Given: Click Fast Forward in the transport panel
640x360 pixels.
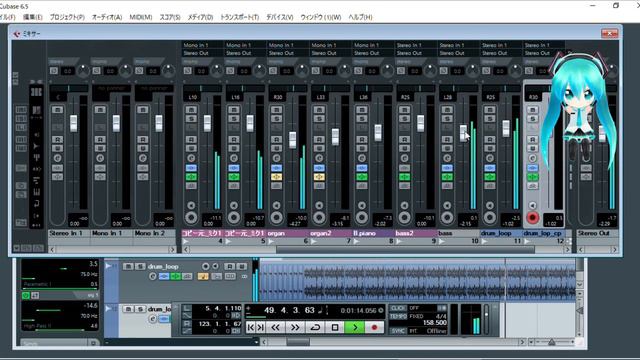Looking at the screenshot, I should 295,327.
